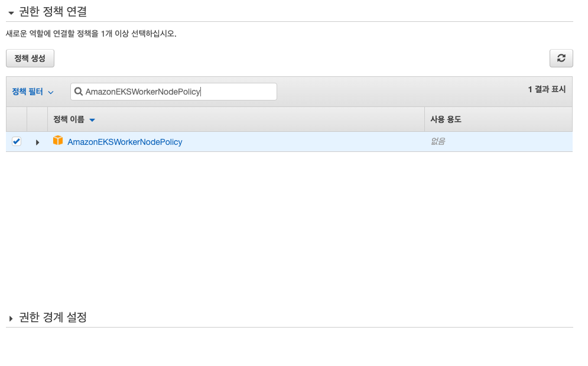The height and width of the screenshot is (366, 588).
Task: Click the 정책 생성 button
Action: coord(30,58)
